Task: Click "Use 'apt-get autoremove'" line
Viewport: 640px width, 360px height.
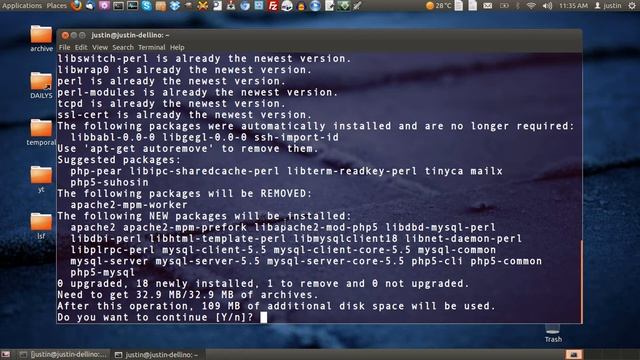Action: 188,148
